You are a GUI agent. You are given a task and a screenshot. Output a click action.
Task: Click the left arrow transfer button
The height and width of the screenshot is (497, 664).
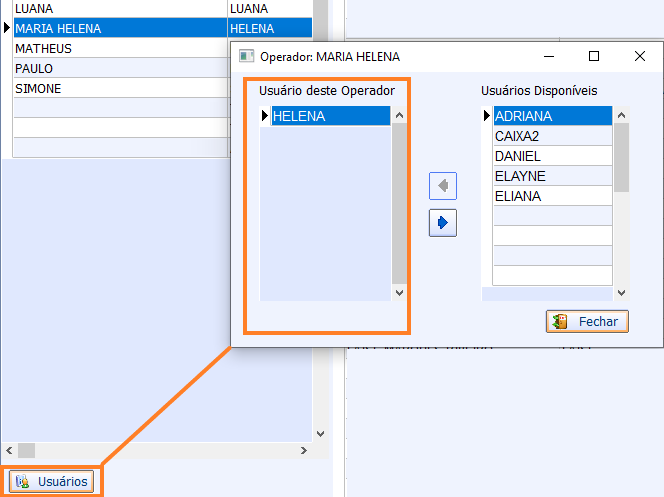[x=442, y=186]
